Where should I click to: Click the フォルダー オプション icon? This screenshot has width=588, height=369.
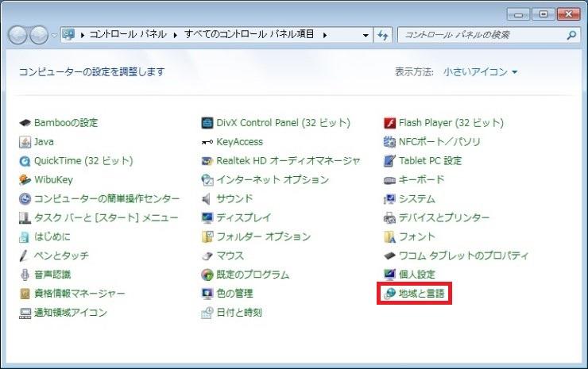coord(207,236)
